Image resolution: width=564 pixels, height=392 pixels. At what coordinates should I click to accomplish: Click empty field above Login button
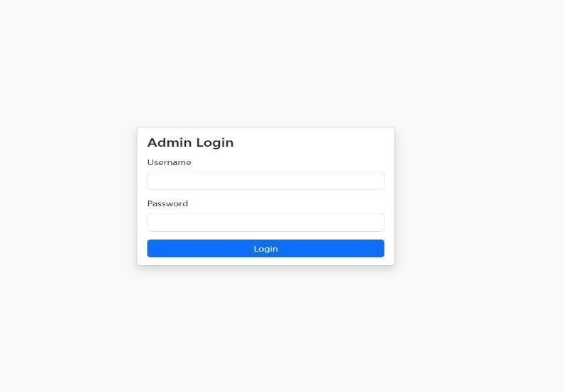click(x=265, y=223)
